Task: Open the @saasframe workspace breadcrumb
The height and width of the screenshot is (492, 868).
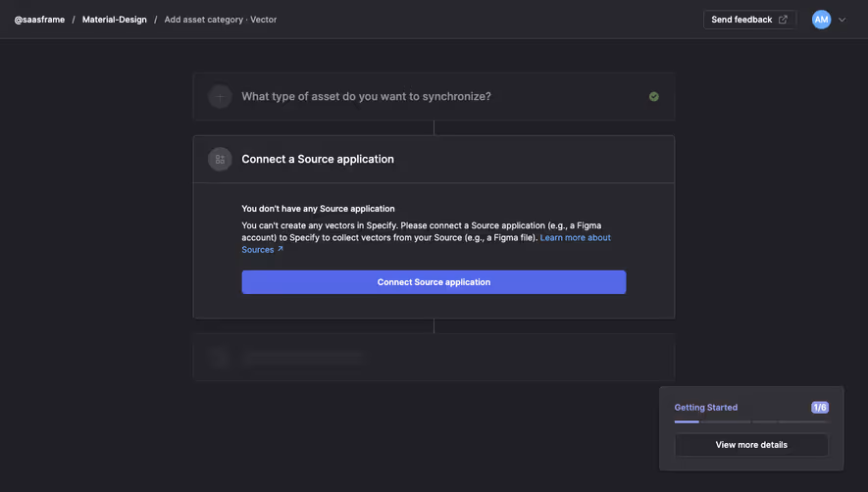Action: 39,20
